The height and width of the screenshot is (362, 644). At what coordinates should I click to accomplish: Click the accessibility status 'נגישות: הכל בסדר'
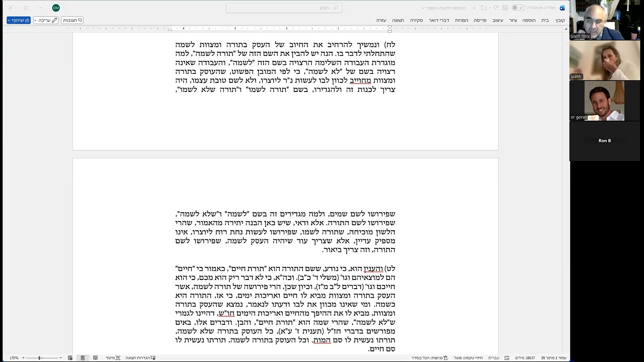(429, 358)
